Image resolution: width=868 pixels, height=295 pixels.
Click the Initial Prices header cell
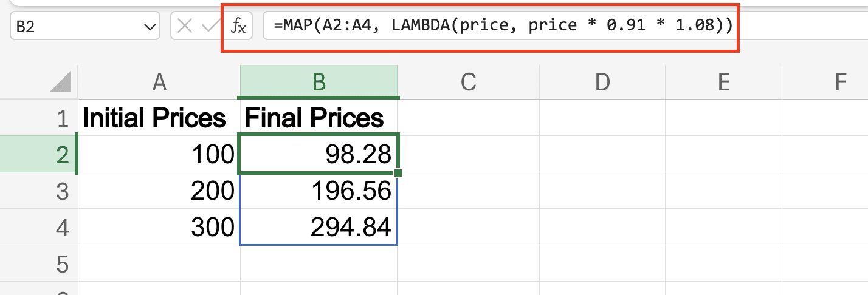(159, 118)
